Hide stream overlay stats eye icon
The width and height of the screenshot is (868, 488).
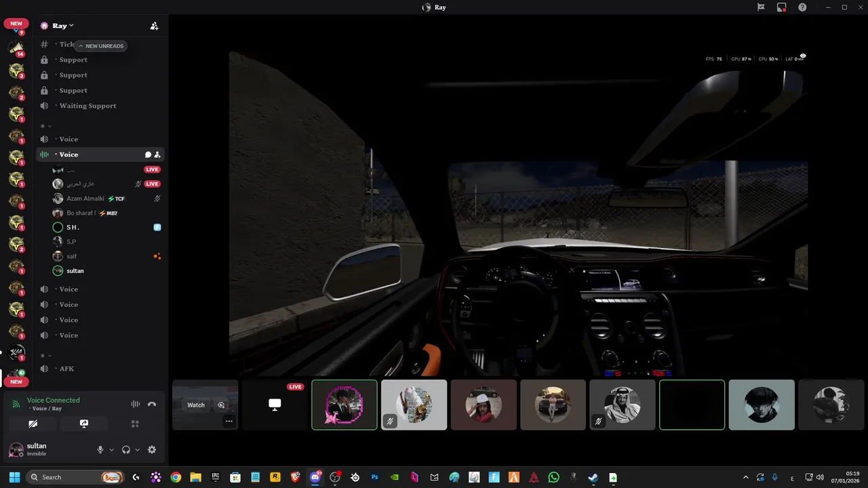(803, 56)
